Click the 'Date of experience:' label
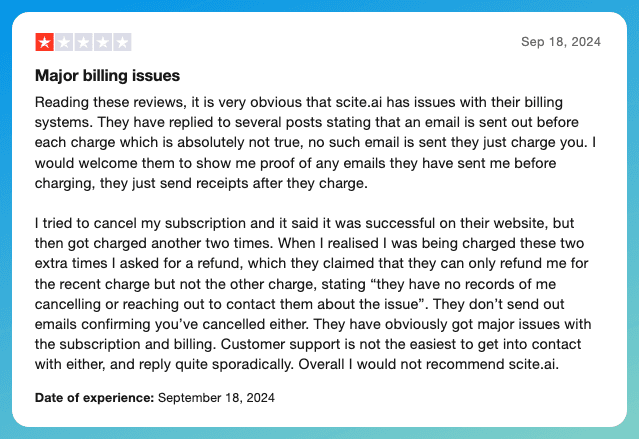 coord(95,398)
